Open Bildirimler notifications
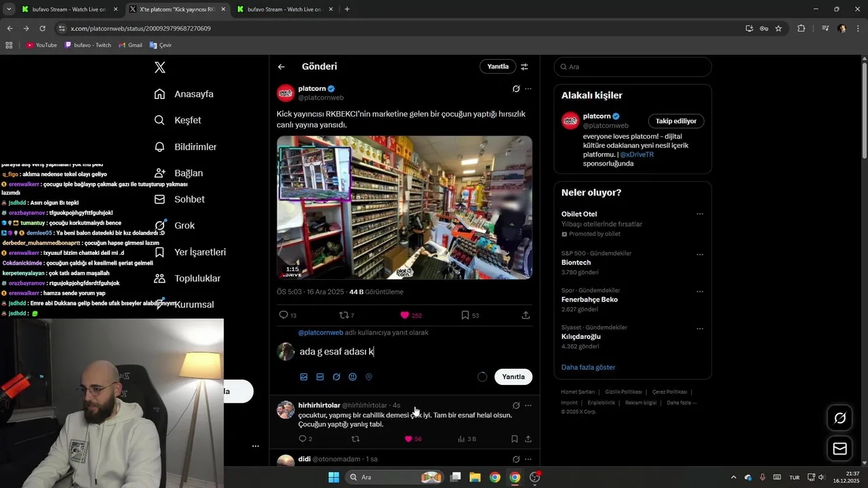Screen dimensions: 868x488 (x=185, y=146)
